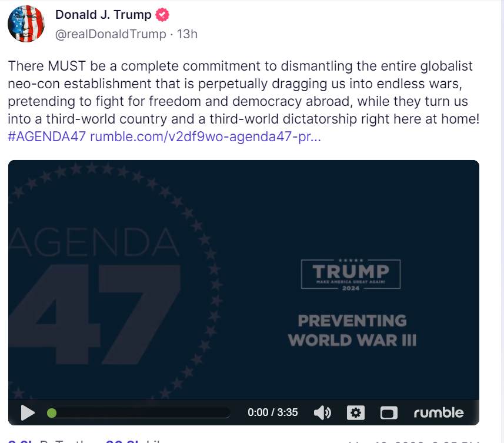This screenshot has height=443, width=504.
Task: Click the red verified checkmark badge
Action: (x=162, y=15)
